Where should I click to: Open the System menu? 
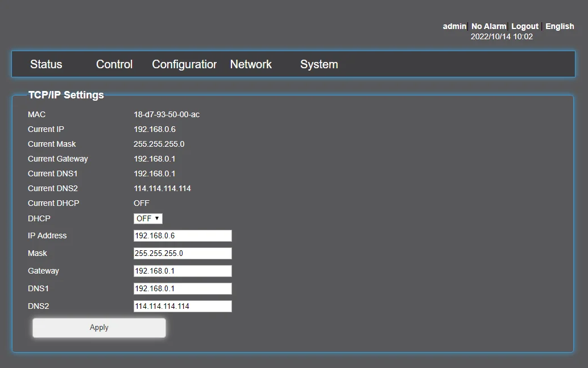click(x=319, y=64)
